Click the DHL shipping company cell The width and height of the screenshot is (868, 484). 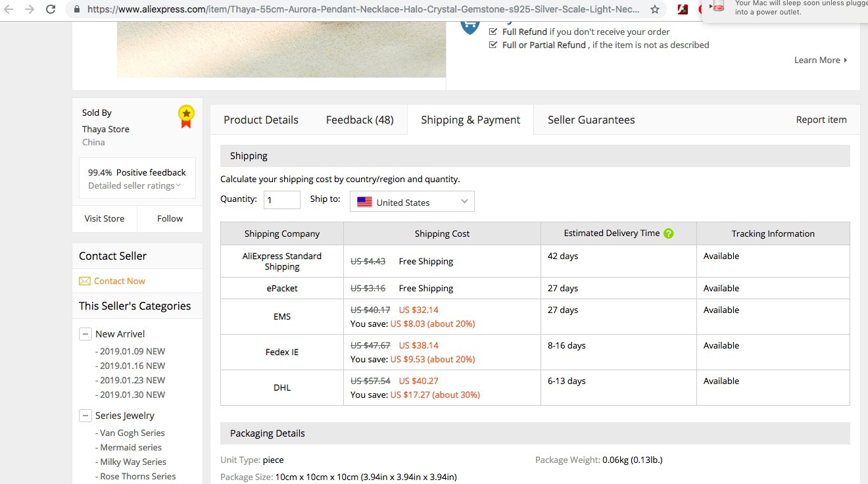coord(282,387)
